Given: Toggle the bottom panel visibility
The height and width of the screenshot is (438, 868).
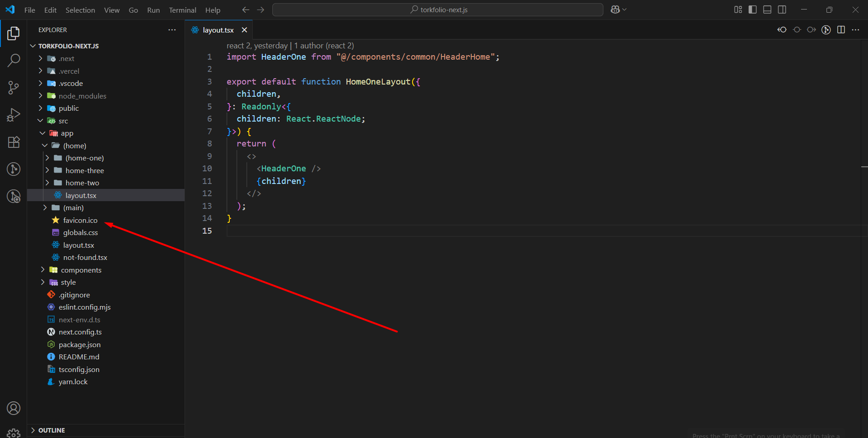Looking at the screenshot, I should point(767,9).
